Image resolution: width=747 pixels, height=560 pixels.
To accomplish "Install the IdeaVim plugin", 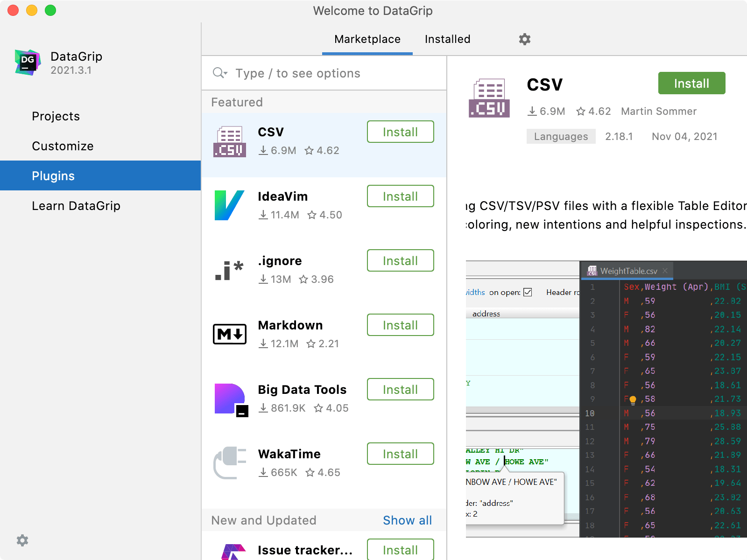I will [x=401, y=196].
